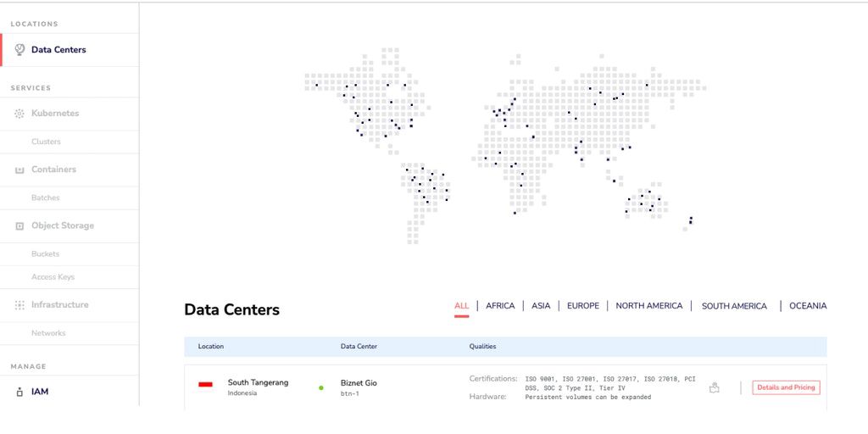The image size is (868, 434).
Task: Click the Indonesia flag icon
Action: click(205, 384)
